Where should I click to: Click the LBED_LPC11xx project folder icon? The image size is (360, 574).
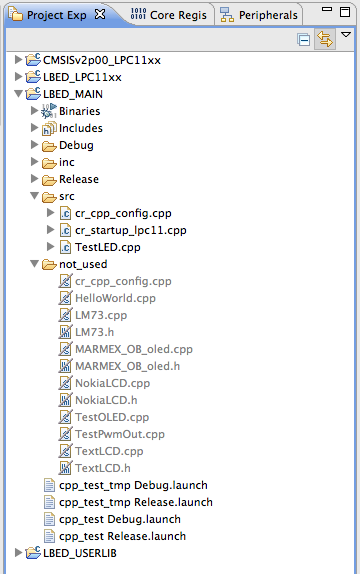click(33, 76)
